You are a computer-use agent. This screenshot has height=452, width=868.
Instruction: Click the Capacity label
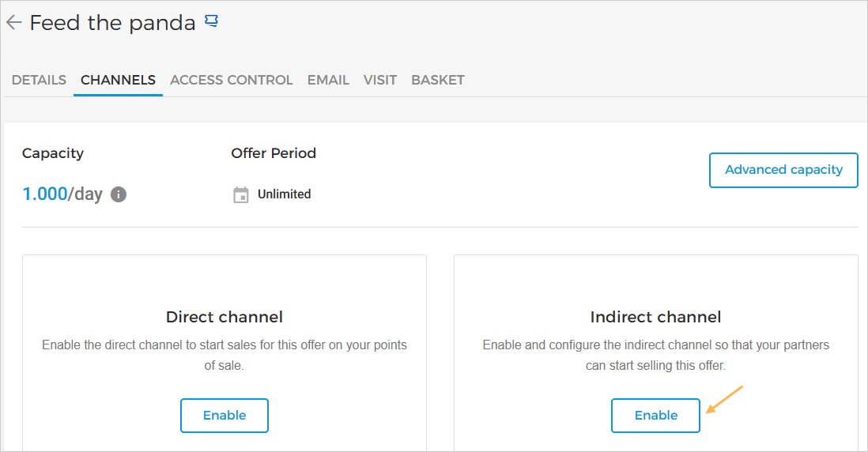click(53, 153)
